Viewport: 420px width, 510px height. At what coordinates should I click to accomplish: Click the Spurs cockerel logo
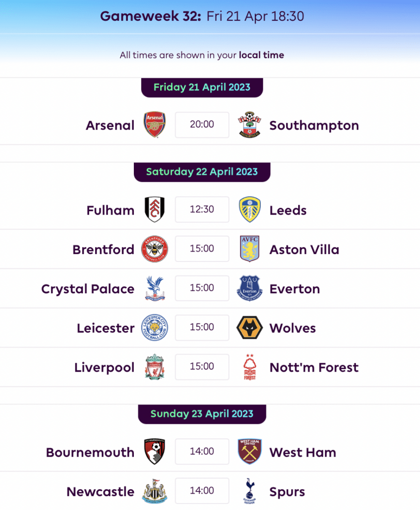249,491
